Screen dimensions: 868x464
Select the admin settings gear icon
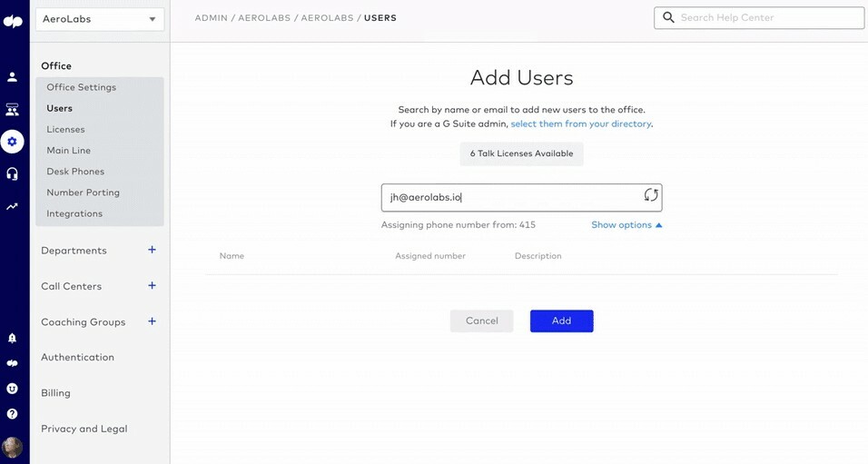click(12, 142)
